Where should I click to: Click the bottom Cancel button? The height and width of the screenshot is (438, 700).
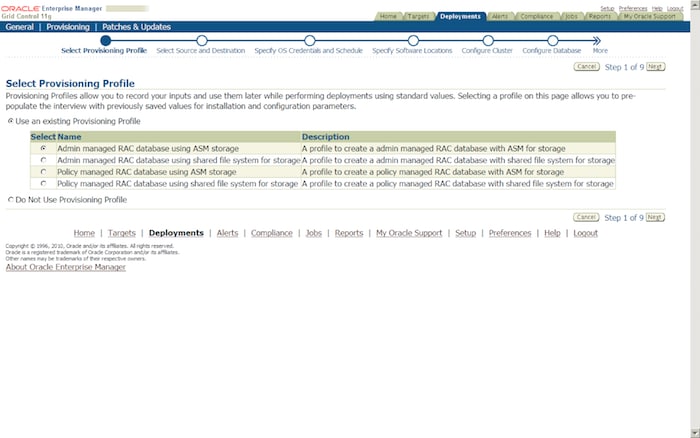[586, 217]
